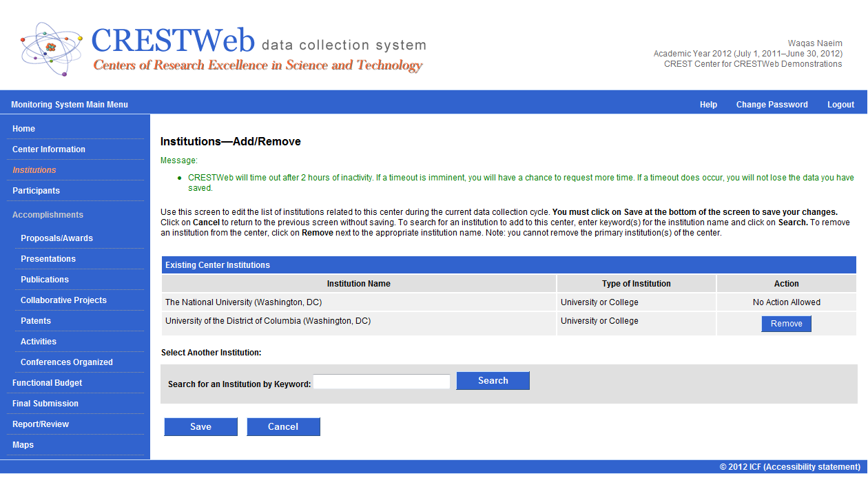Viewport: 868px width, 498px height.
Task: Log out using the Logout link
Action: [x=840, y=105]
